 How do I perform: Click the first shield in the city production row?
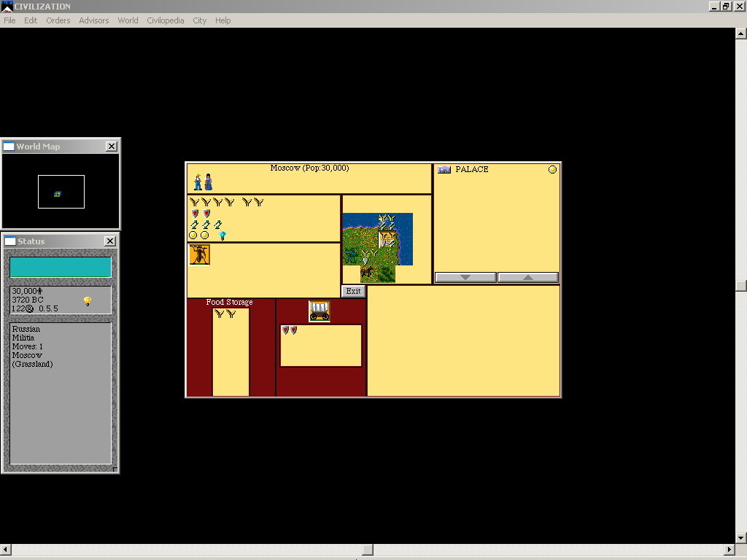pos(195,214)
